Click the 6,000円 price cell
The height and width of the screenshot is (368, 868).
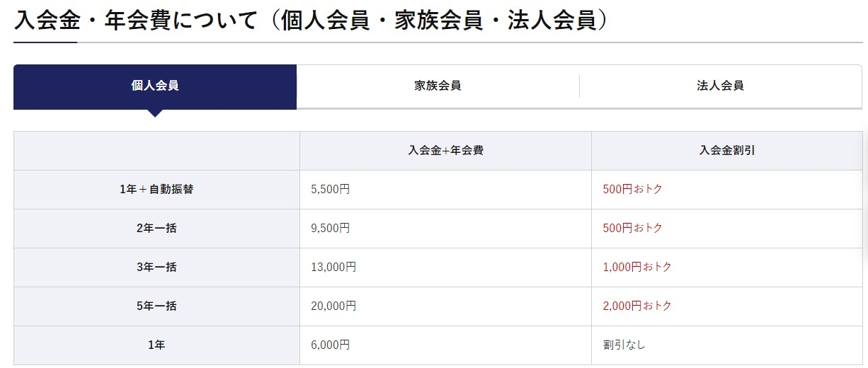click(x=445, y=345)
